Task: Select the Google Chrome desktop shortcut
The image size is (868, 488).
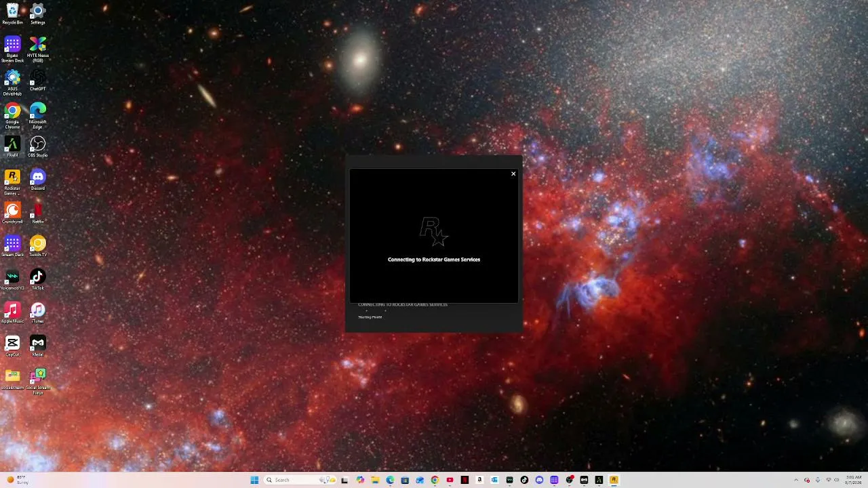Action: [x=12, y=117]
